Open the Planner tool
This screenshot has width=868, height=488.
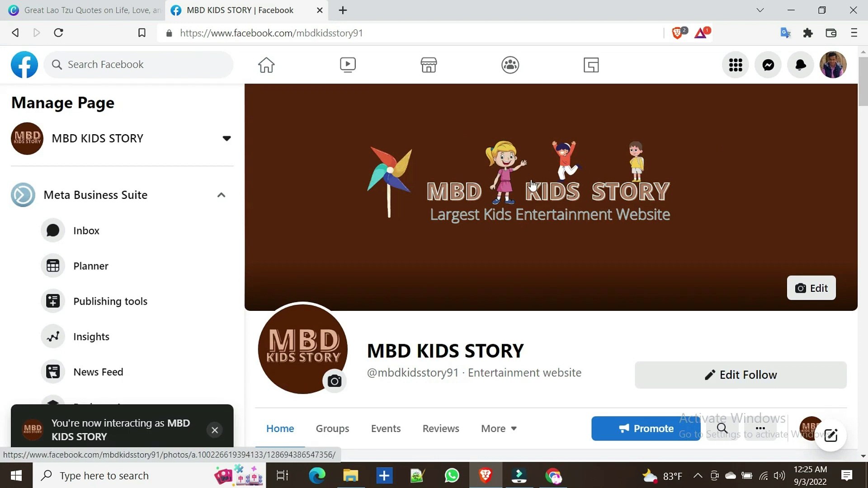[x=91, y=266]
